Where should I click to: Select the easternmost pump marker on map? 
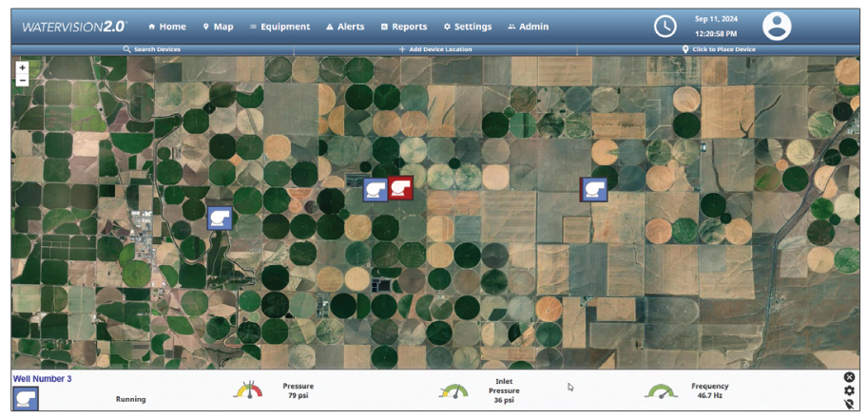click(595, 189)
